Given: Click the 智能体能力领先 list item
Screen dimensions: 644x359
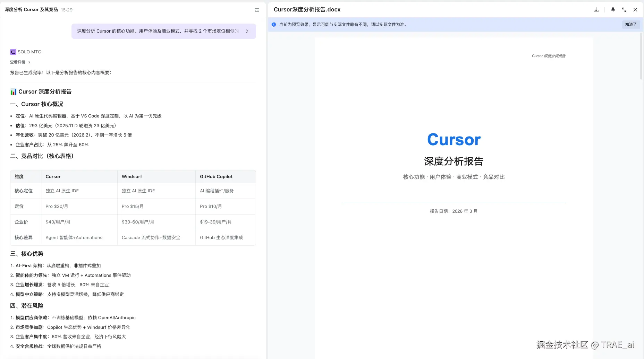Looking at the screenshot, I should (70, 275).
